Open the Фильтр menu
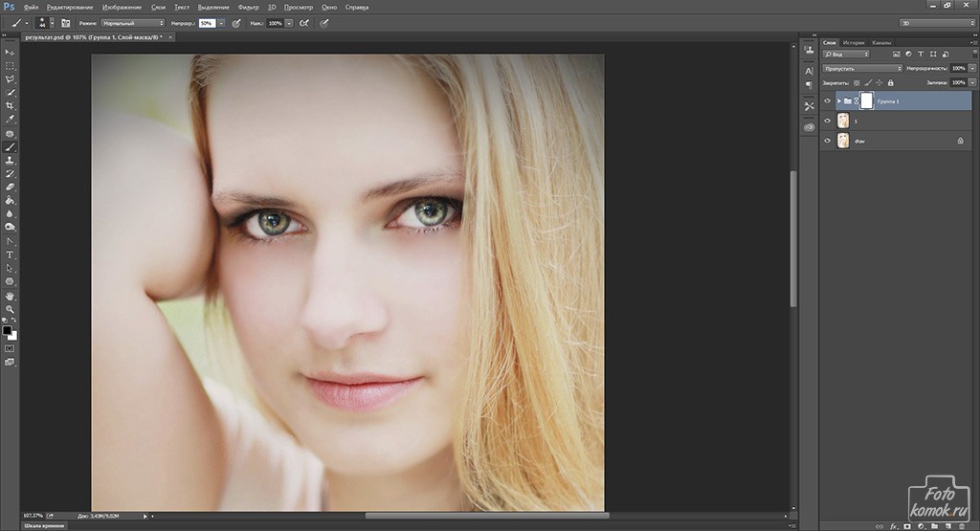The width and height of the screenshot is (980, 531). pos(248,7)
